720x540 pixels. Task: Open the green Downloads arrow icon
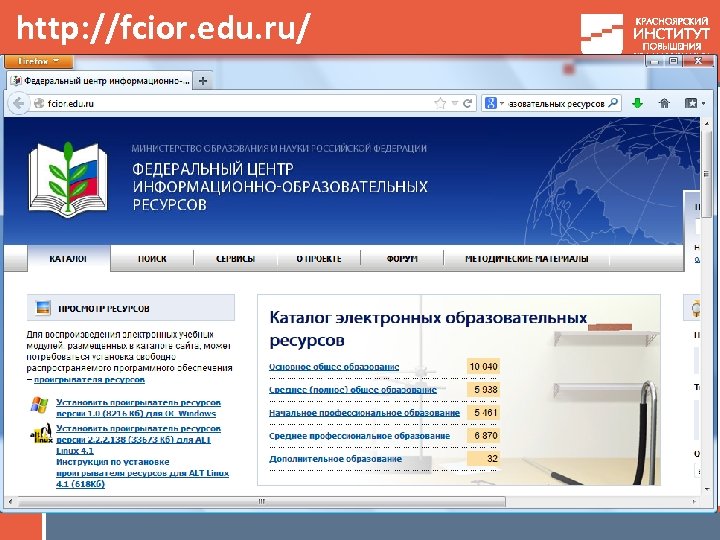pyautogui.click(x=637, y=103)
